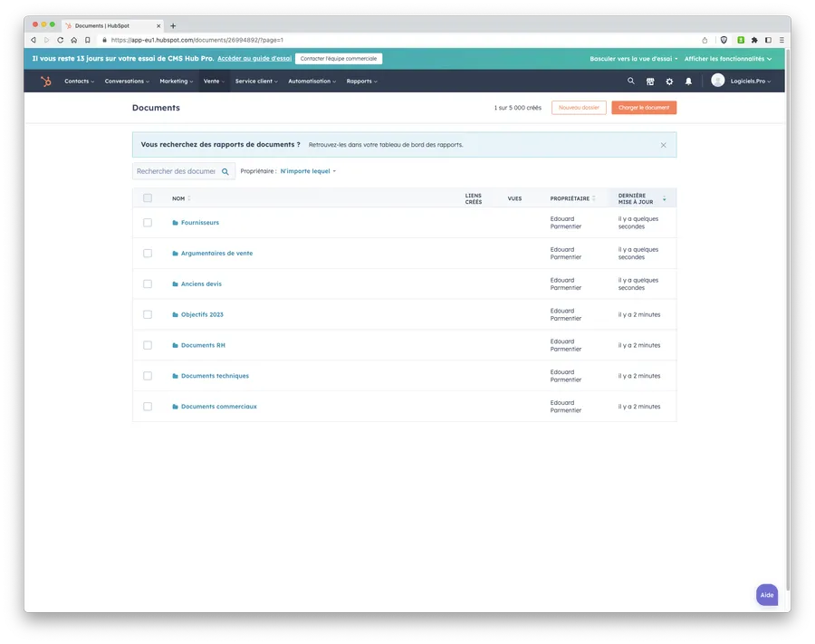Sort by Dernière mise à jour column
Image resolution: width=815 pixels, height=644 pixels.
642,198
